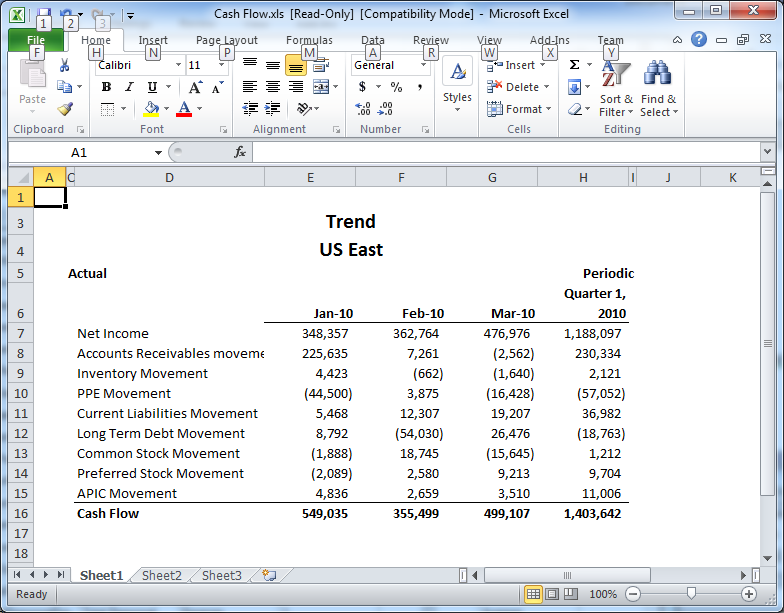Image resolution: width=784 pixels, height=613 pixels.
Task: Select the Format Painter brush
Action: pyautogui.click(x=65, y=108)
